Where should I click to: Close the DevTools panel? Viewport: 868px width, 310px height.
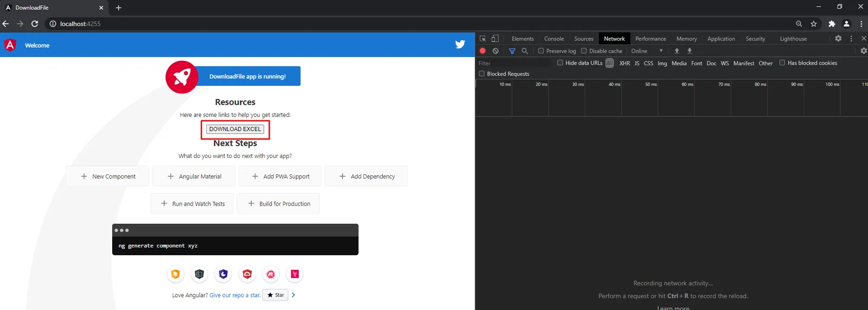point(864,39)
